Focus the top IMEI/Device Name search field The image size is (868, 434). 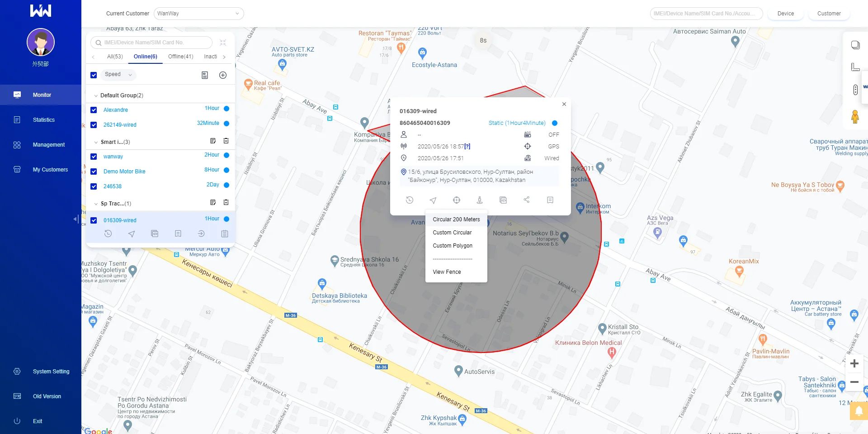point(706,14)
